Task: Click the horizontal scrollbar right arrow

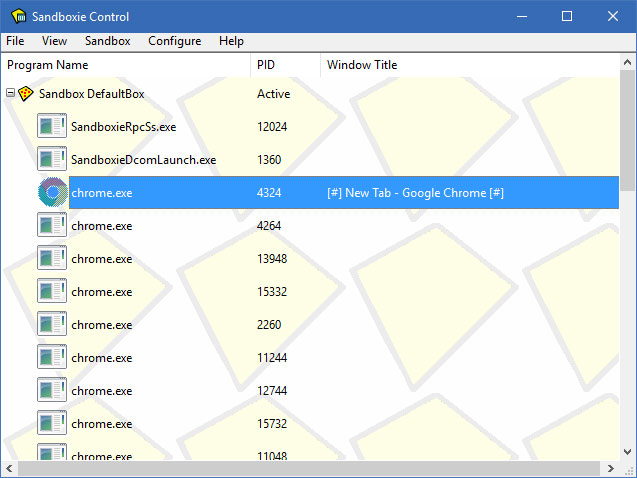Action: click(x=610, y=469)
